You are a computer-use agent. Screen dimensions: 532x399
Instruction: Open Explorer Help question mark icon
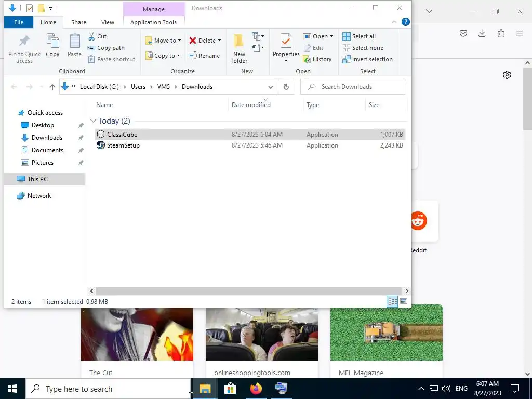[x=405, y=22]
